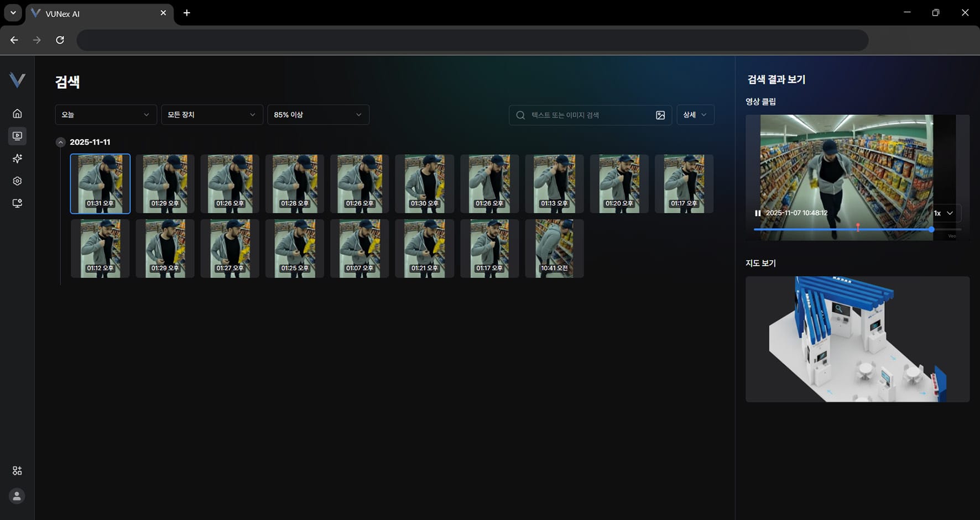Pause the video clip playback
Viewport: 980px width, 520px height.
pyautogui.click(x=758, y=213)
